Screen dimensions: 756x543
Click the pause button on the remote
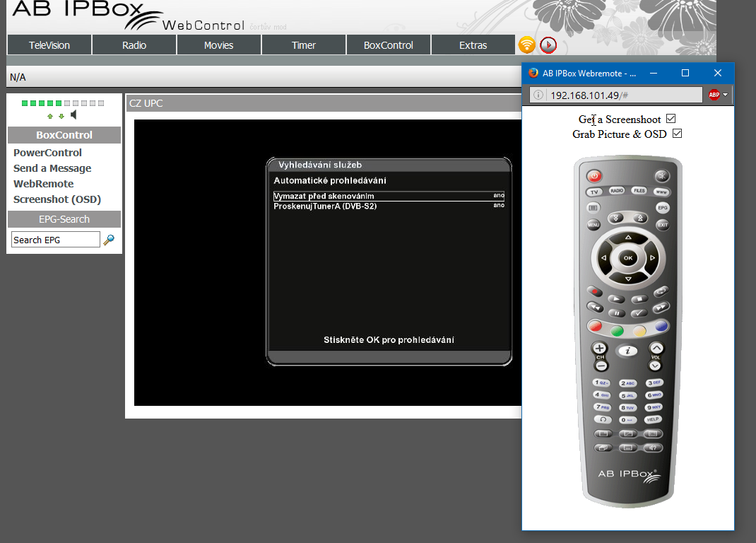click(616, 313)
